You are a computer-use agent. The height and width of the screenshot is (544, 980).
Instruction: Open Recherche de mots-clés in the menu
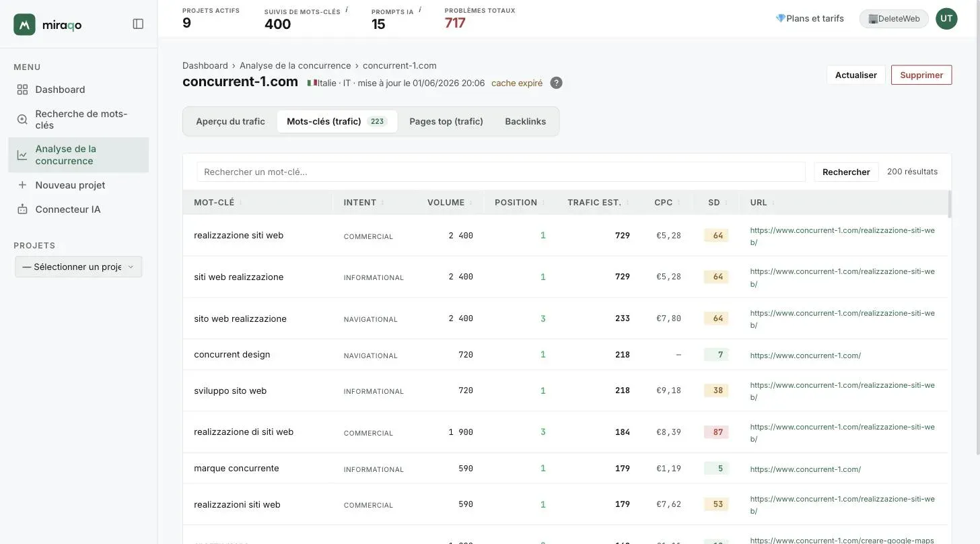click(79, 119)
